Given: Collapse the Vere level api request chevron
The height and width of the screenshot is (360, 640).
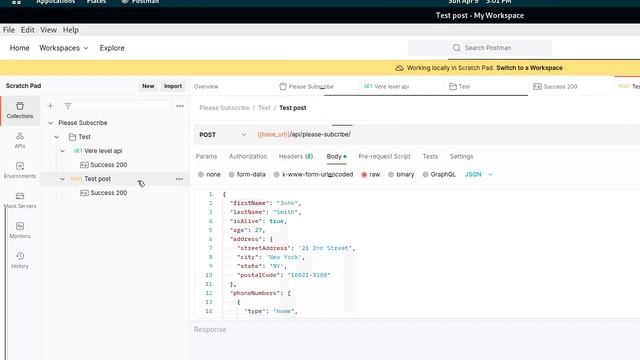Looking at the screenshot, I should (x=62, y=151).
